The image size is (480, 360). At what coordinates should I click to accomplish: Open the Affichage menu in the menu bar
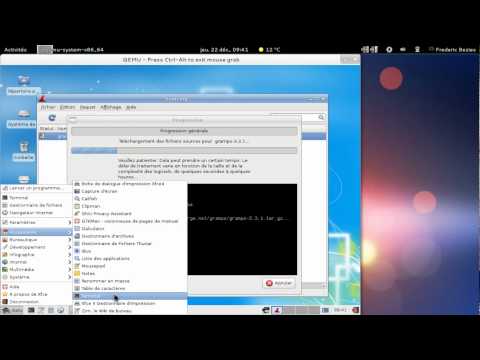point(111,107)
